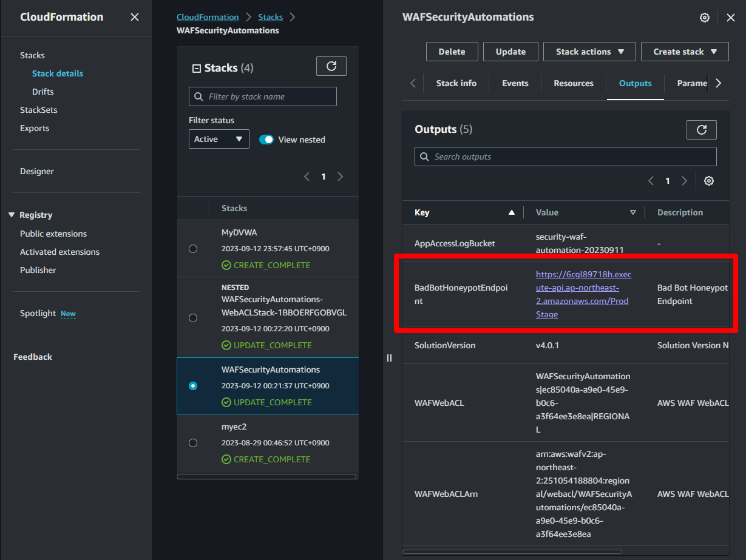This screenshot has height=560, width=746.
Task: Click MyDVWA CREATE_COMPLETE status icon
Action: [x=226, y=265]
